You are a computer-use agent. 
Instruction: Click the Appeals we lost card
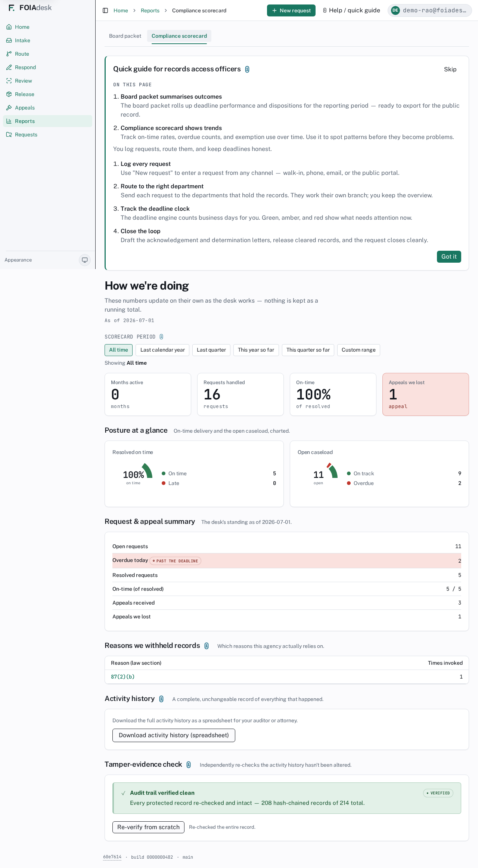[x=426, y=394]
